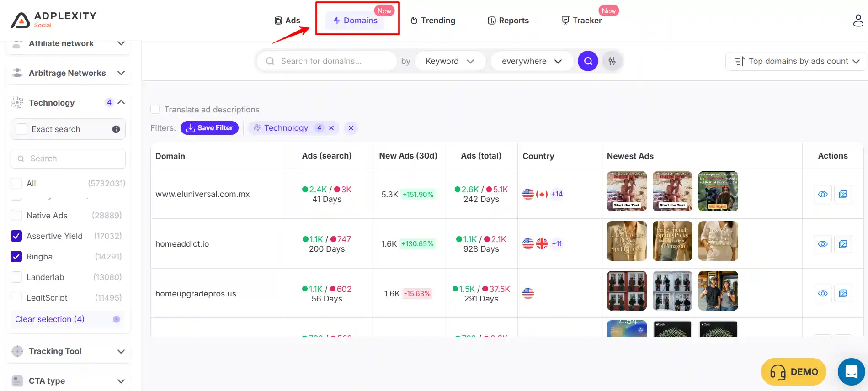Click Clear selection (4) link
The height and width of the screenshot is (391, 868).
50,319
